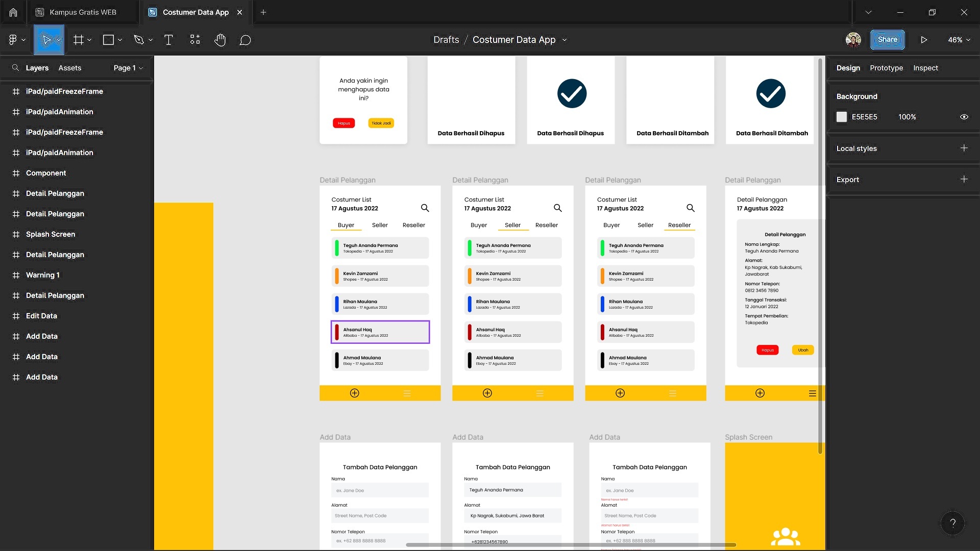Expand the Page 1 pages list
This screenshot has height=551, width=980.
click(x=128, y=68)
